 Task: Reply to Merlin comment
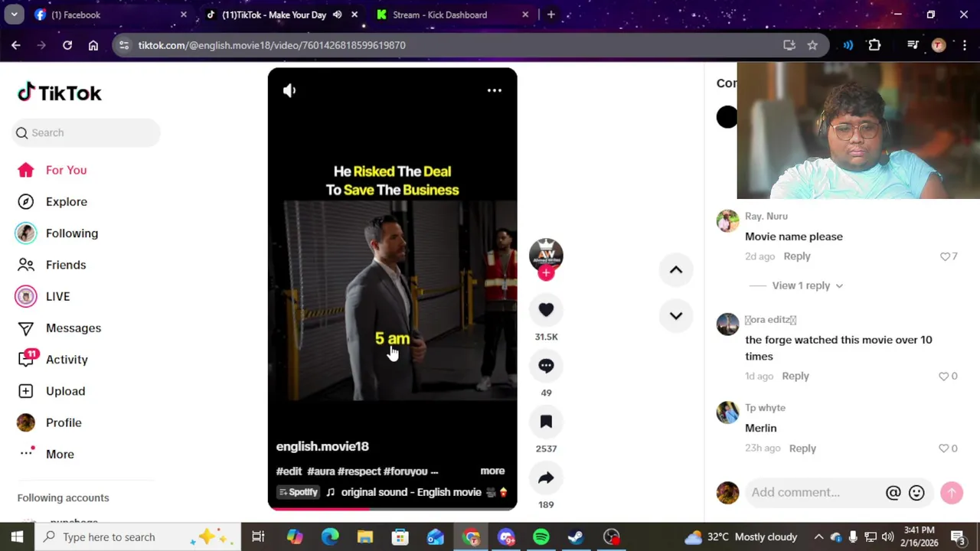[802, 448]
